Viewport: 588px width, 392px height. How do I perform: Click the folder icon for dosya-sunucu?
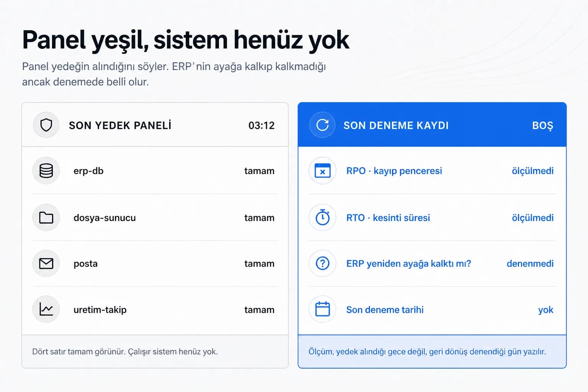coord(46,217)
